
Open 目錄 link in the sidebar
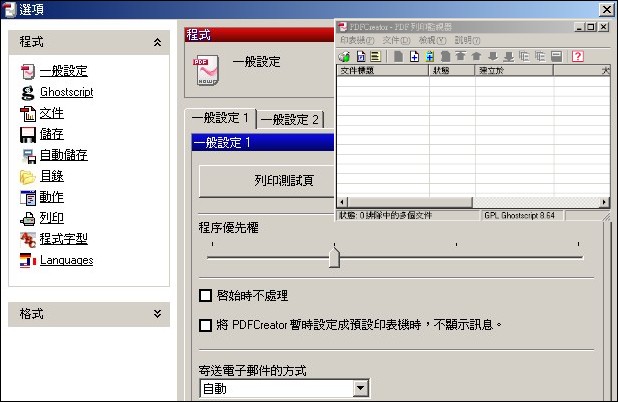point(52,176)
